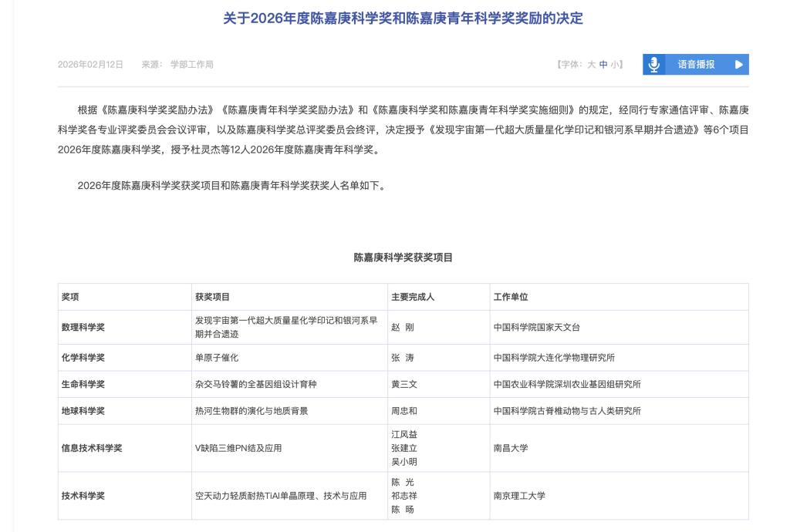Screen dimensions: 790x532
Task: Set font size to 大 (large)
Action: [x=591, y=65]
